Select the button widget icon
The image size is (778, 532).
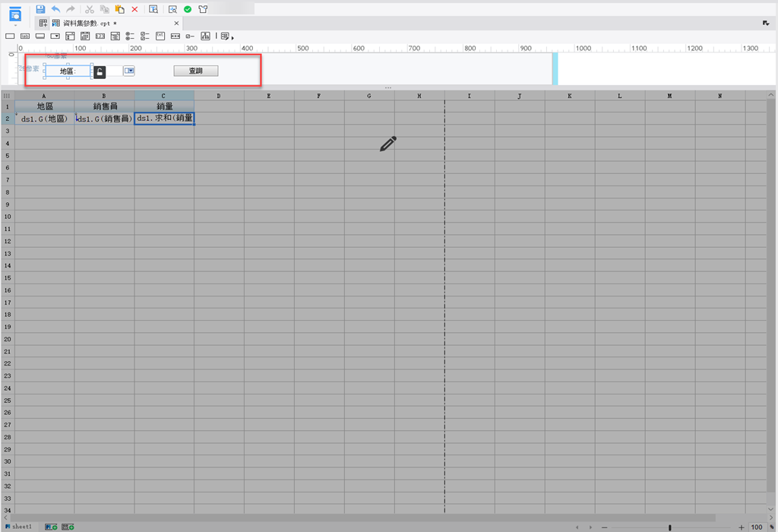[40, 36]
